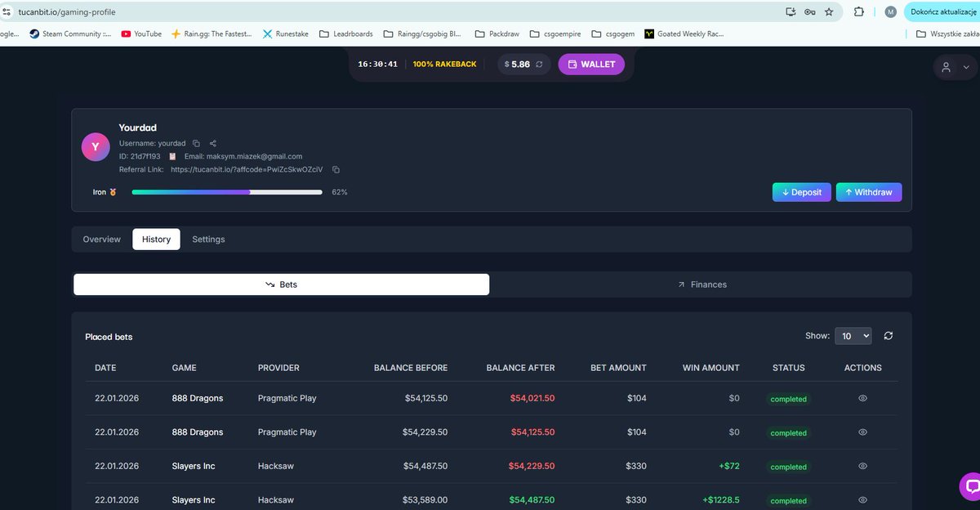Click the Iron rank medal icon
The image size is (980, 510).
point(113,192)
